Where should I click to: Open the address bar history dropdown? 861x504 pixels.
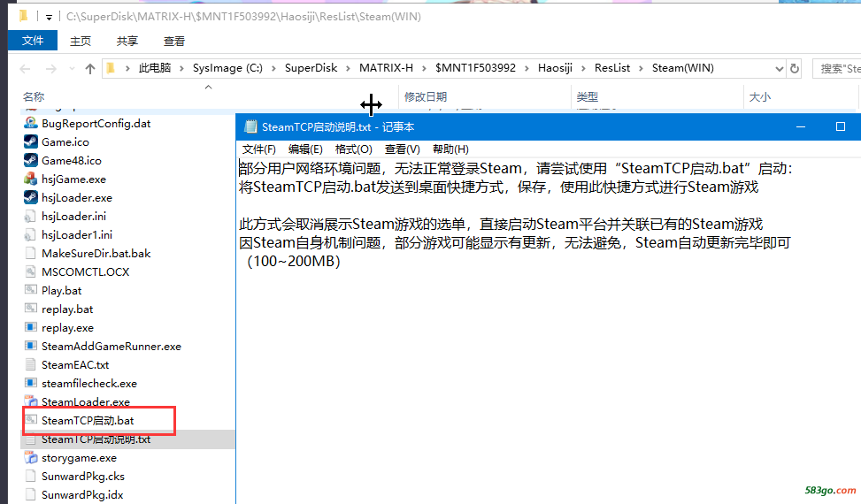pyautogui.click(x=779, y=69)
